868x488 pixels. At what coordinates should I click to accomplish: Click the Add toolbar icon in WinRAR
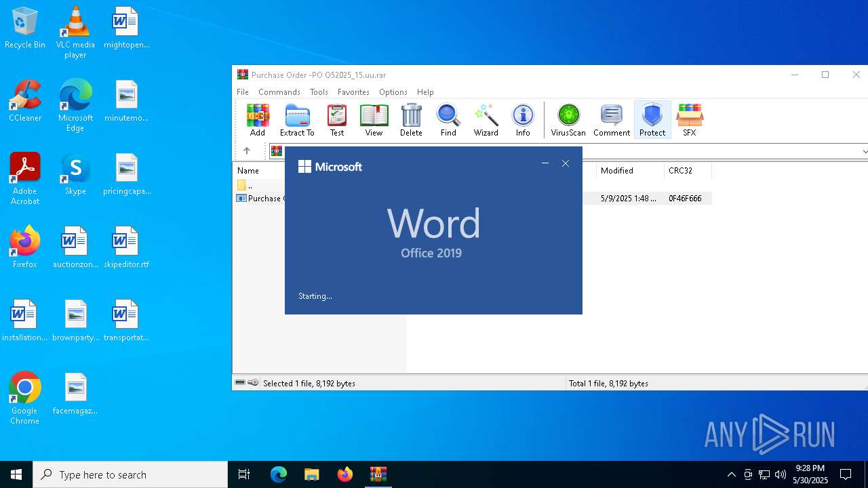coord(258,120)
